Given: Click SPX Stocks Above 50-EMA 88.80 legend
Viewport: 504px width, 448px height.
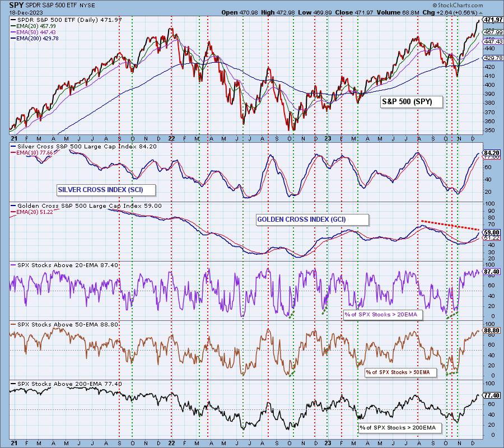Looking at the screenshot, I should coord(64,325).
